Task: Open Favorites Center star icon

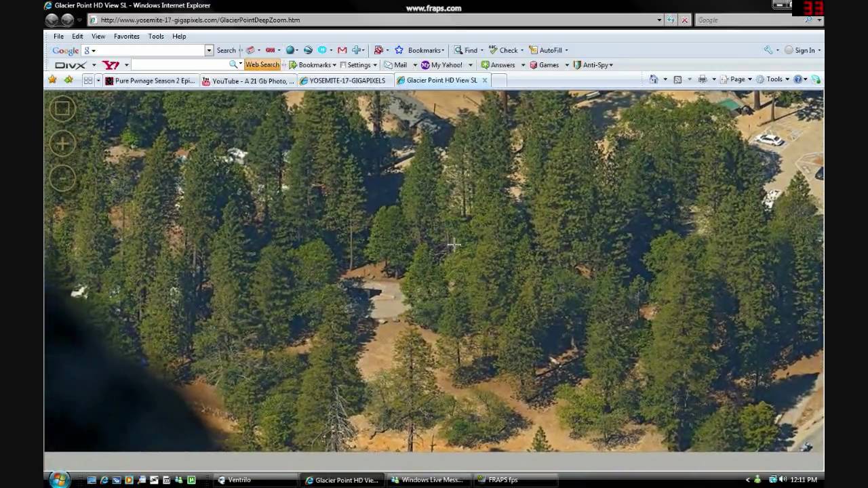Action: 53,80
